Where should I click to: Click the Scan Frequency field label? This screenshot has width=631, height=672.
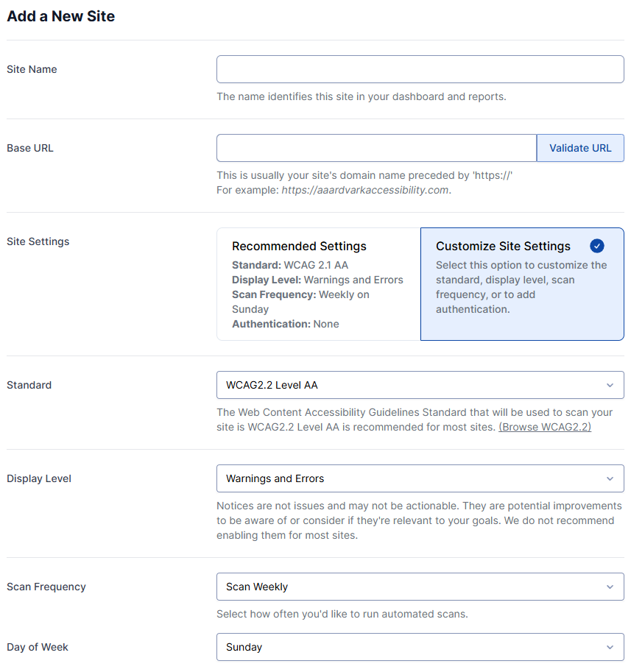46,587
